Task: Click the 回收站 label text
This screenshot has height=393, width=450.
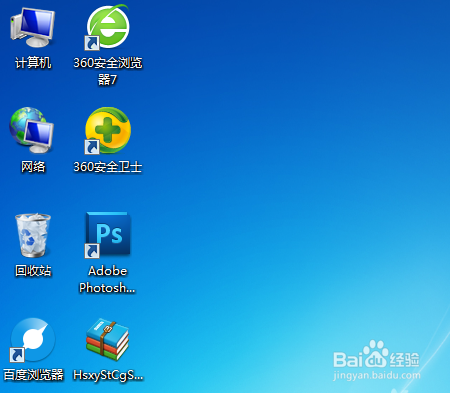Action: [33, 271]
